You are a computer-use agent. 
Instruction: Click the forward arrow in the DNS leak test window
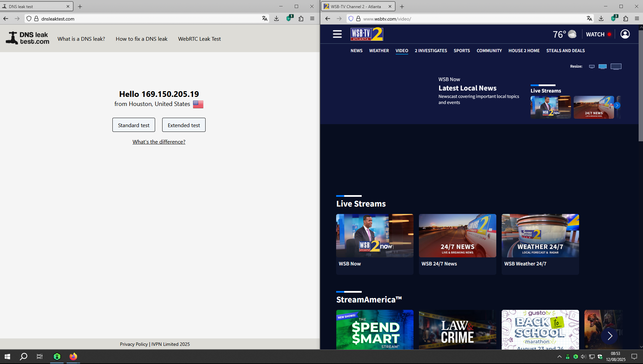pos(17,19)
